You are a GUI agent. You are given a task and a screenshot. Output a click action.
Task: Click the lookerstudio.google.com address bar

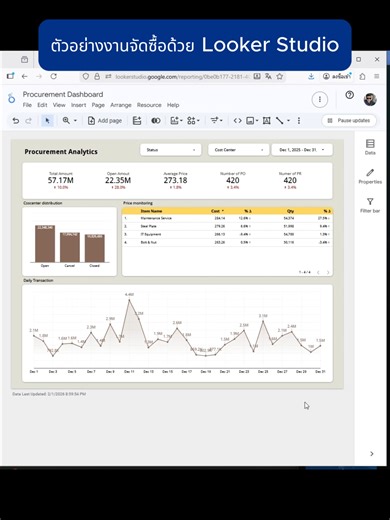pyautogui.click(x=182, y=77)
